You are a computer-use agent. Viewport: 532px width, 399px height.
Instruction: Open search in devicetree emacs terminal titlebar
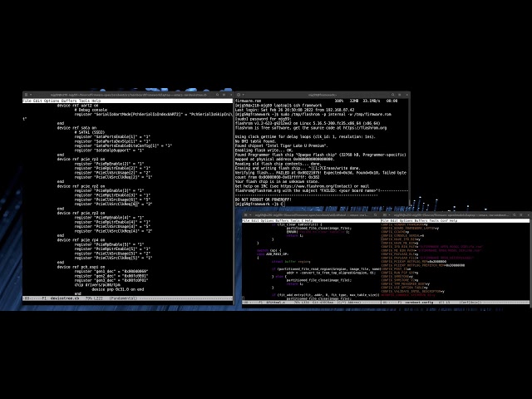pyautogui.click(x=218, y=95)
